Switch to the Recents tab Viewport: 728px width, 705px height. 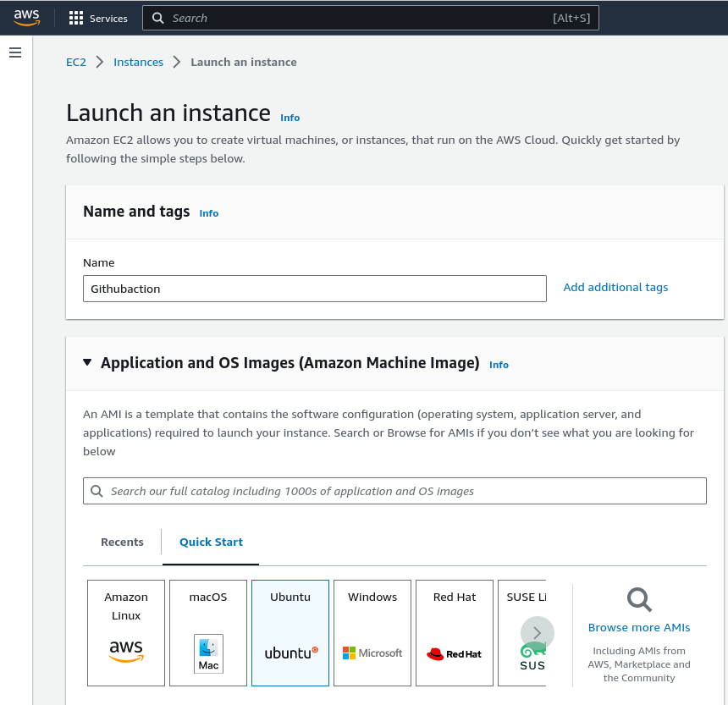tap(122, 542)
